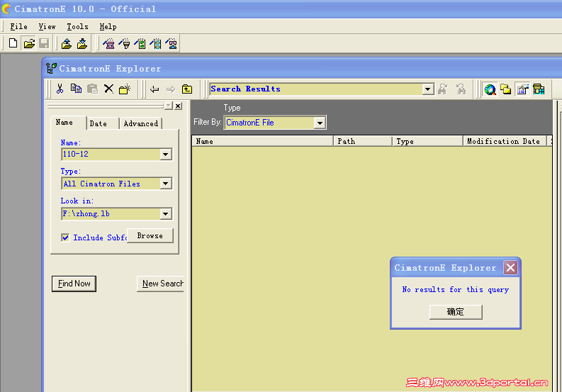Open the Type dropdown All Cimatron Files
This screenshot has height=392, width=562.
click(x=166, y=184)
